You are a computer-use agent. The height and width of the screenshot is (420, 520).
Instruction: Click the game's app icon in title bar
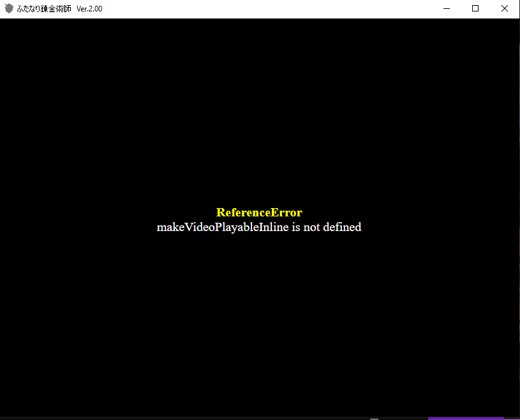coord(9,9)
